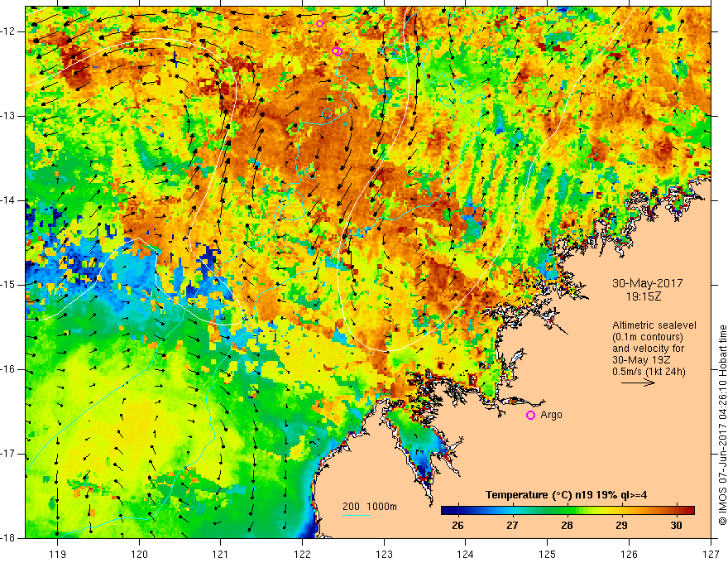
Task: Click the 'Temperature (°C) n19 19% ql>=4' title
Action: (x=566, y=495)
